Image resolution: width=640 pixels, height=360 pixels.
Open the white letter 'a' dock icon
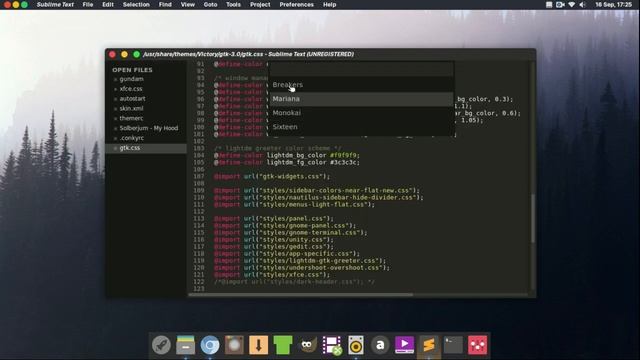380,345
